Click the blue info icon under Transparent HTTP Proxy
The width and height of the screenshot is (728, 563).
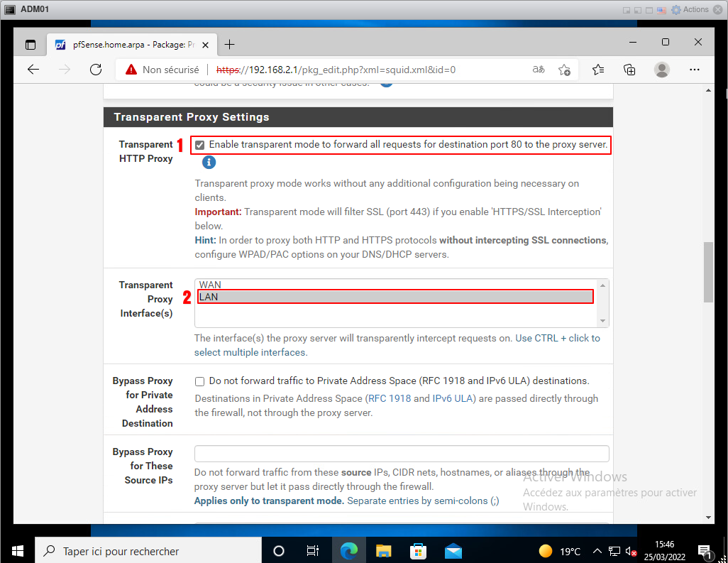209,163
